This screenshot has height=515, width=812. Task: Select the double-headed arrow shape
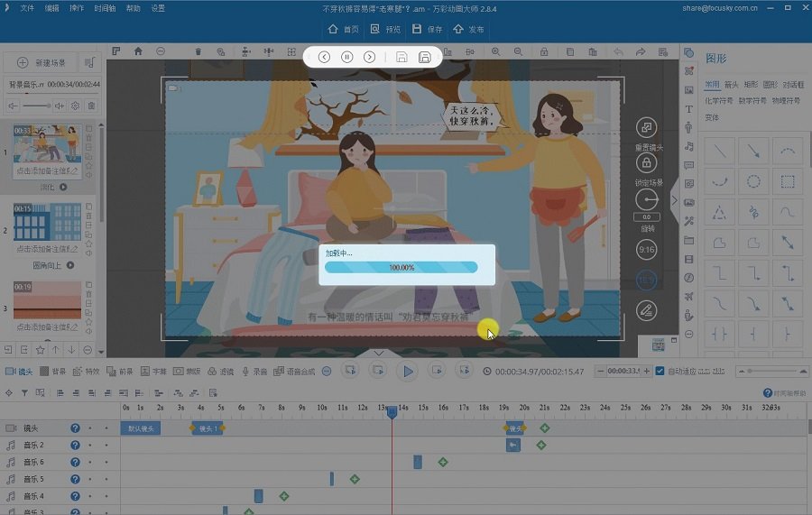click(x=787, y=243)
